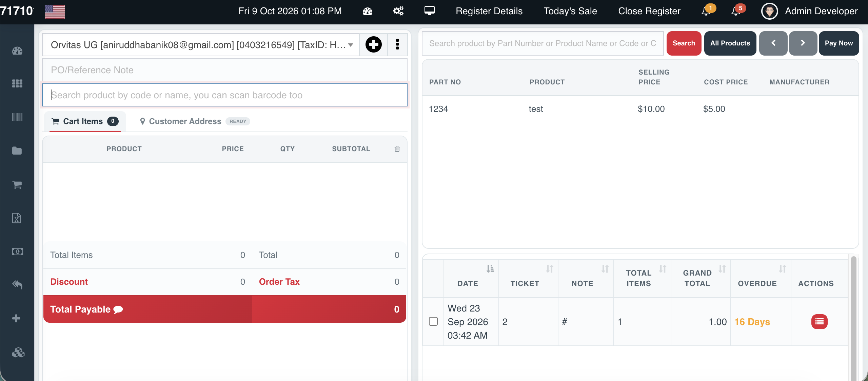Open actions list button for ticket 2
Screen dimensions: 868x381
(x=819, y=322)
